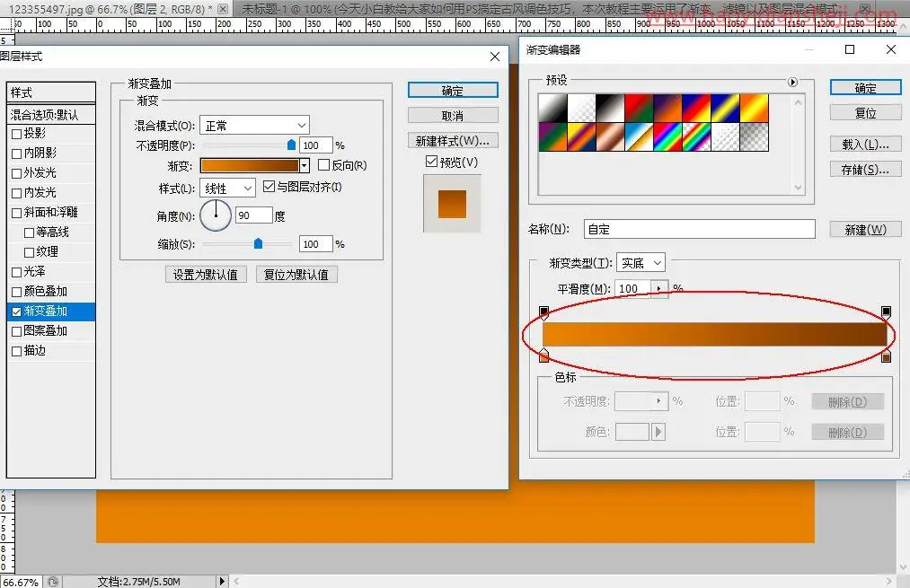This screenshot has width=910, height=588.
Task: Switch to the 123355497.jpg document tab
Action: 110,9
